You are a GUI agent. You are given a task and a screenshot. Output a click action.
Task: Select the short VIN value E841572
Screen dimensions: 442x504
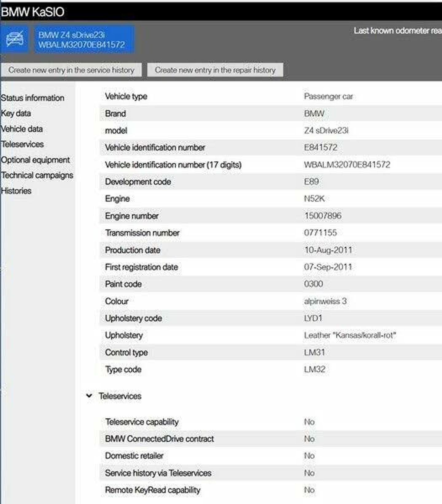tap(320, 148)
